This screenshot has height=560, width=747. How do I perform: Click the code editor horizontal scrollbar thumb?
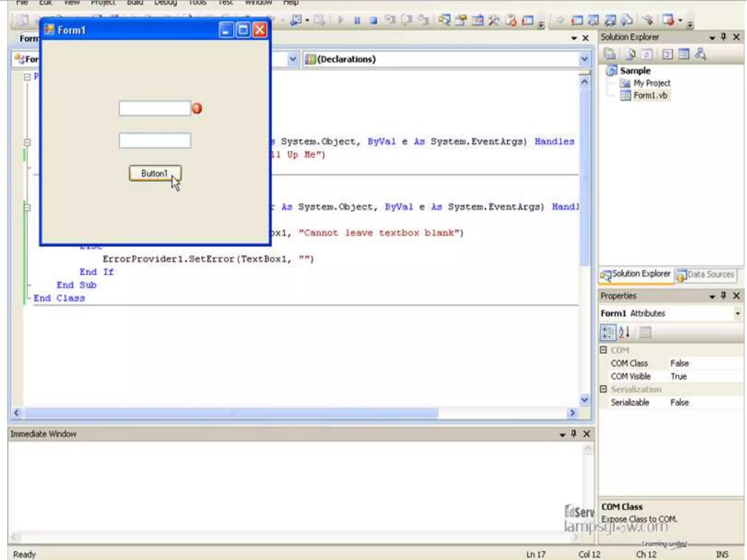pyautogui.click(x=231, y=413)
